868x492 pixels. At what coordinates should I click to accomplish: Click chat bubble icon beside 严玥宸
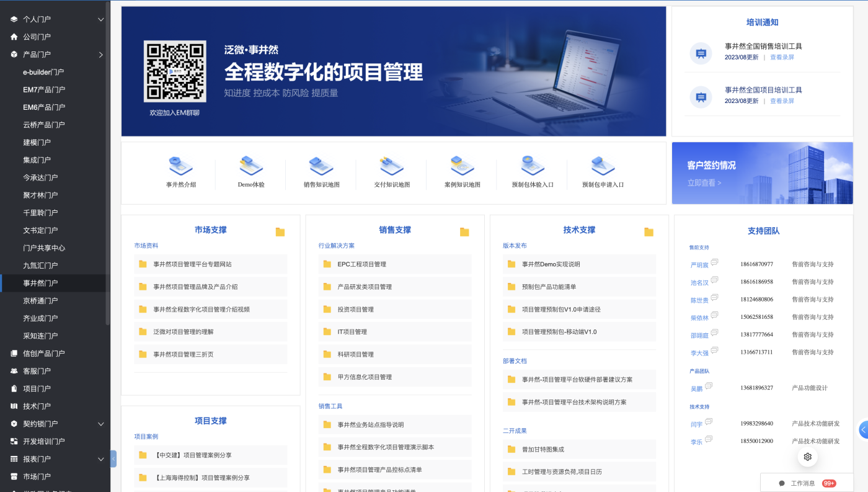tap(714, 262)
